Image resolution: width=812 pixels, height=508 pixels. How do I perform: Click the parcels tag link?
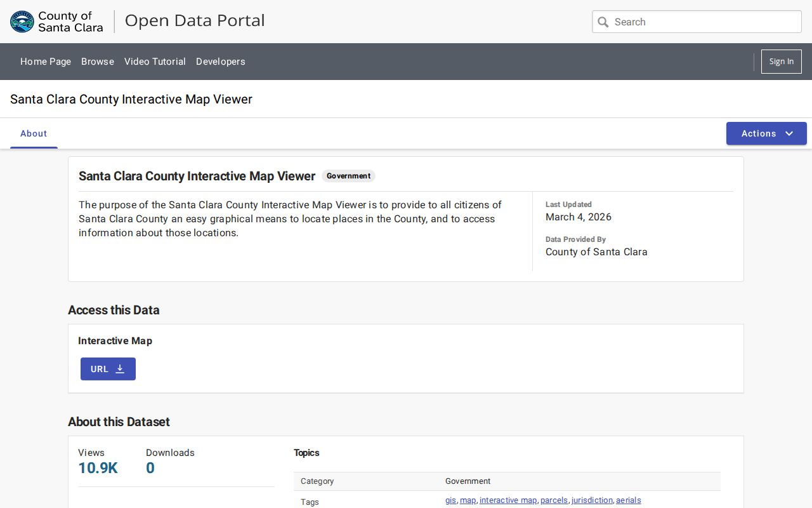point(554,500)
